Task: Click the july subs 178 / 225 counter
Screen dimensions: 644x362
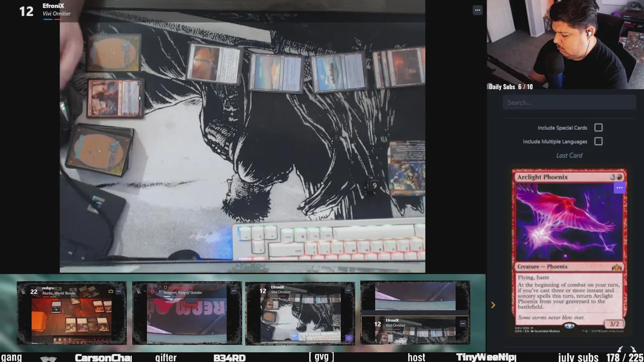Action: [x=601, y=357]
